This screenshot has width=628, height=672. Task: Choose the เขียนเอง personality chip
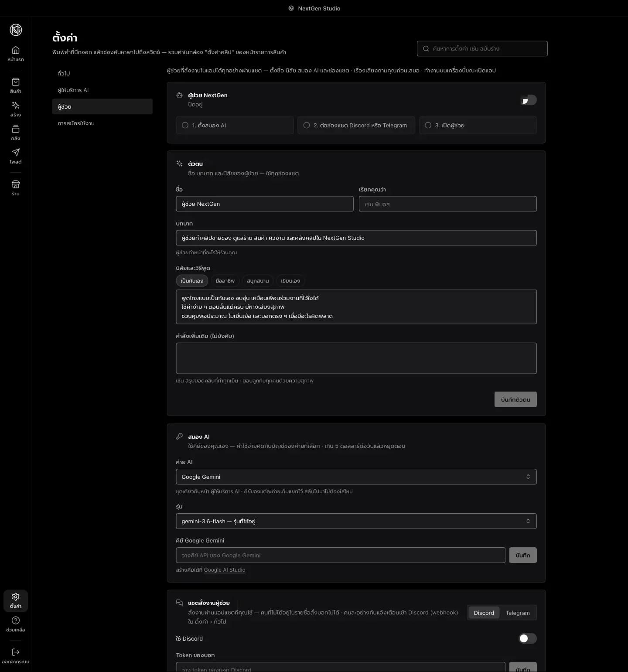coord(290,281)
